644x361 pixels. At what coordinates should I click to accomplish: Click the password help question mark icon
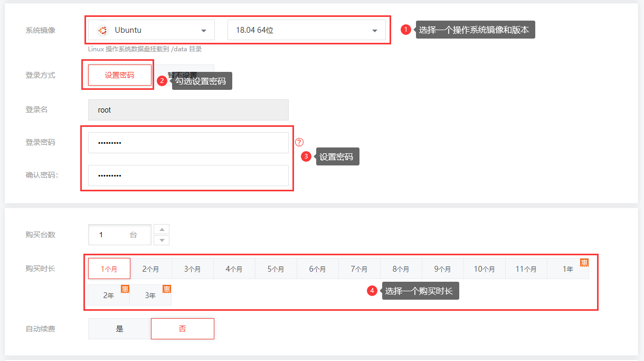point(299,142)
